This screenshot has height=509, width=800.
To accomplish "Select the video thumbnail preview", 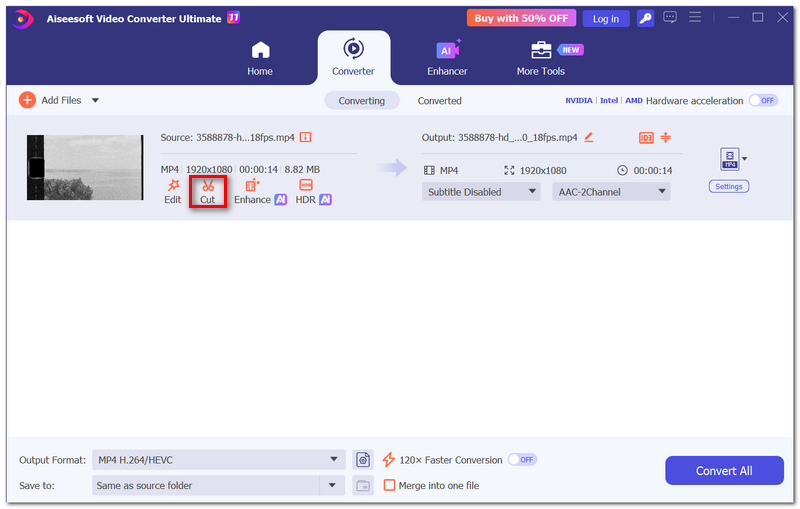I will point(85,167).
